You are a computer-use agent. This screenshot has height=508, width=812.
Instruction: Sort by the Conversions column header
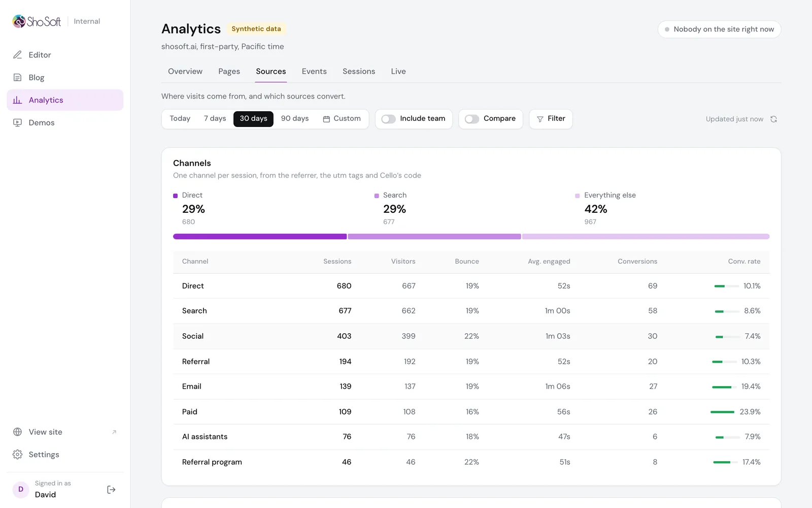point(637,261)
